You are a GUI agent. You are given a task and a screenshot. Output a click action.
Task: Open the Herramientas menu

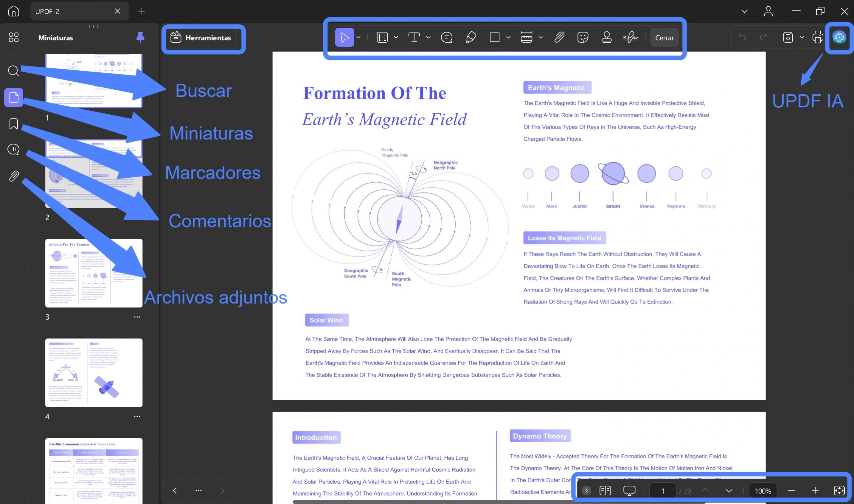201,38
